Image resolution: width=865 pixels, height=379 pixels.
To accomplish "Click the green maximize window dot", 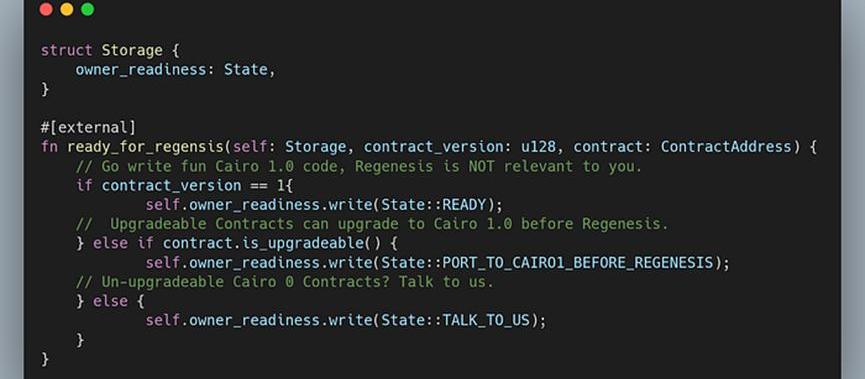I will [88, 9].
